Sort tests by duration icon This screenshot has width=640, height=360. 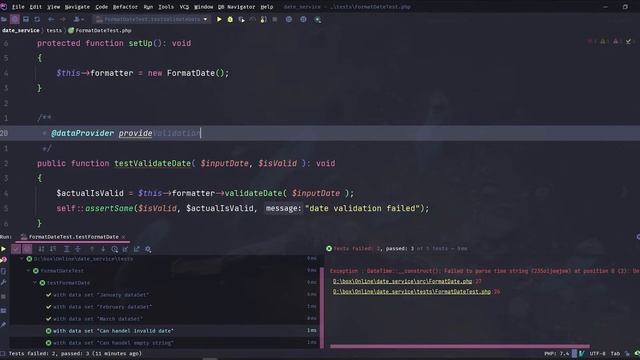click(53, 249)
